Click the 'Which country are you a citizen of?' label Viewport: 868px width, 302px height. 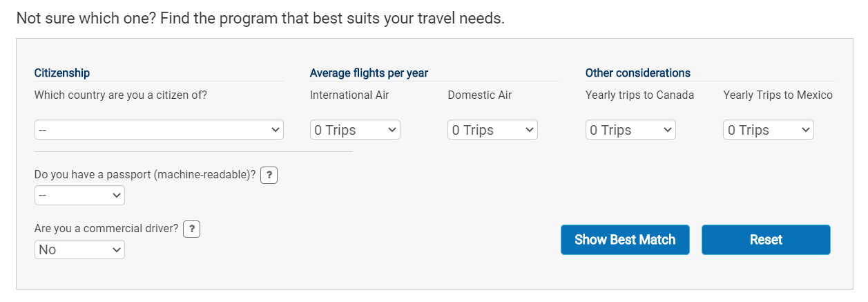click(121, 95)
